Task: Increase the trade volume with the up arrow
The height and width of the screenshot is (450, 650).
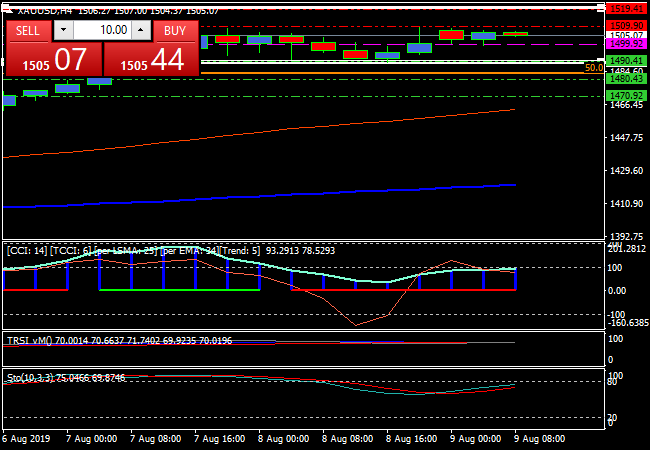Action: click(x=142, y=31)
